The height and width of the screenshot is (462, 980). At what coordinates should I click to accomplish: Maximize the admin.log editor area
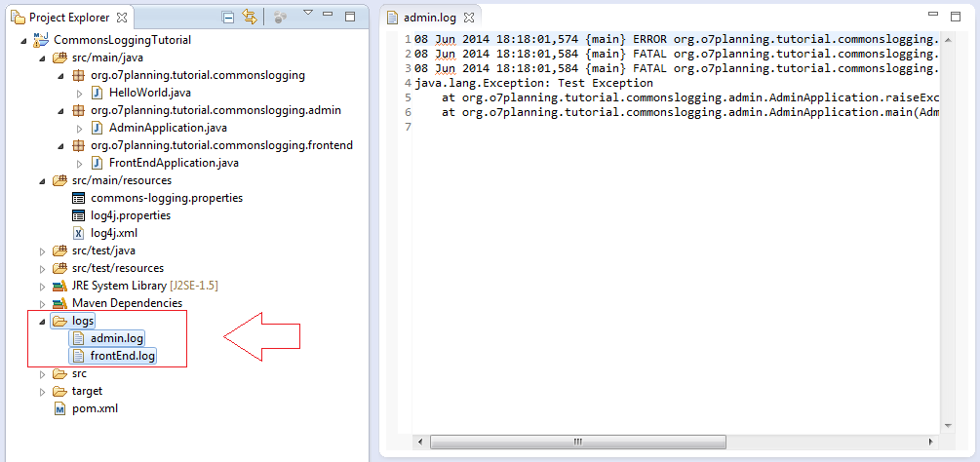[955, 17]
